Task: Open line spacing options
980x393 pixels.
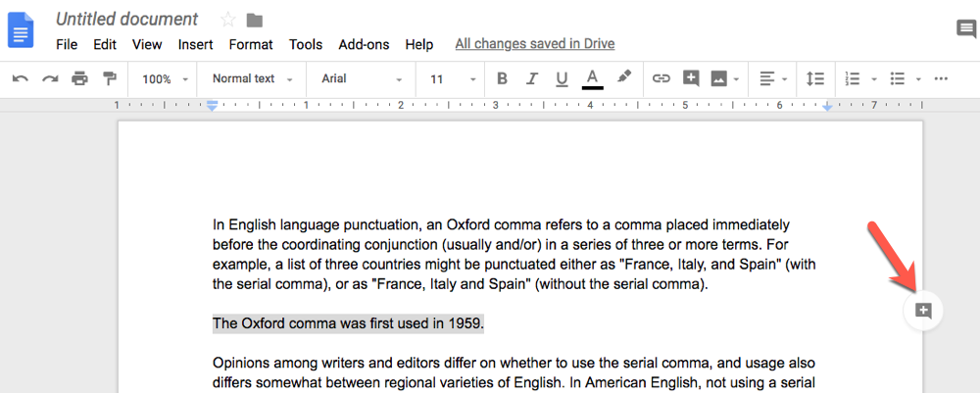Action: tap(815, 78)
